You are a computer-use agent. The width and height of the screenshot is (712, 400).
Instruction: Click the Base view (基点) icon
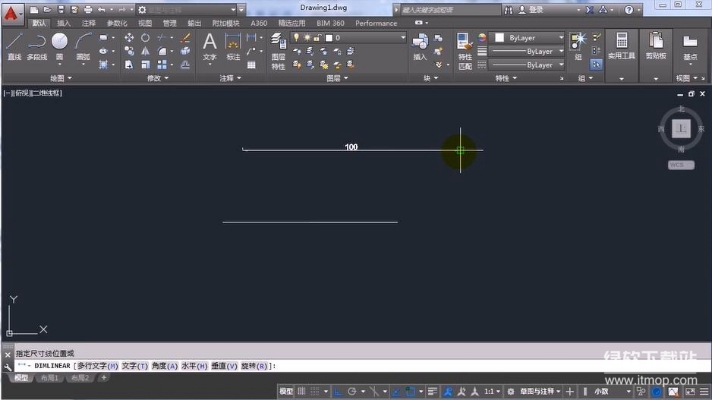tap(690, 46)
